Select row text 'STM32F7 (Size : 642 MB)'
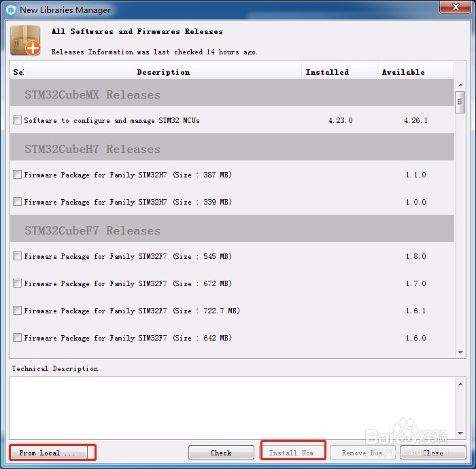Image resolution: width=476 pixels, height=469 pixels. pos(185,338)
